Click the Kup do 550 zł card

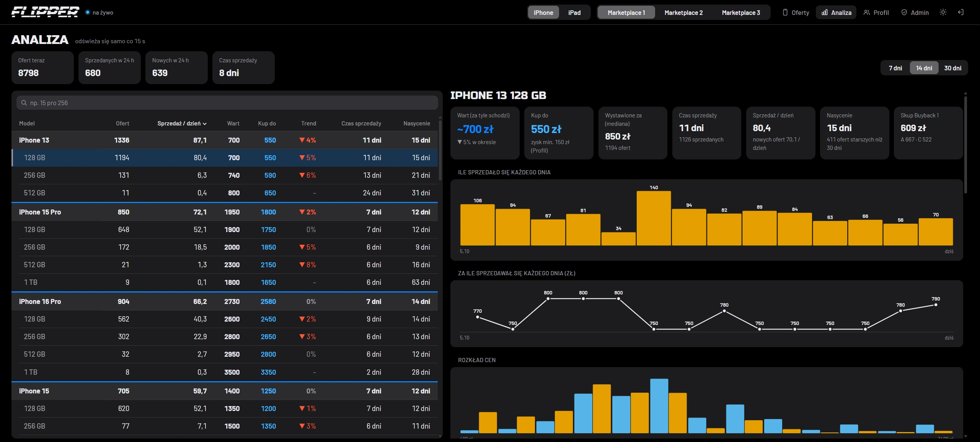click(559, 133)
